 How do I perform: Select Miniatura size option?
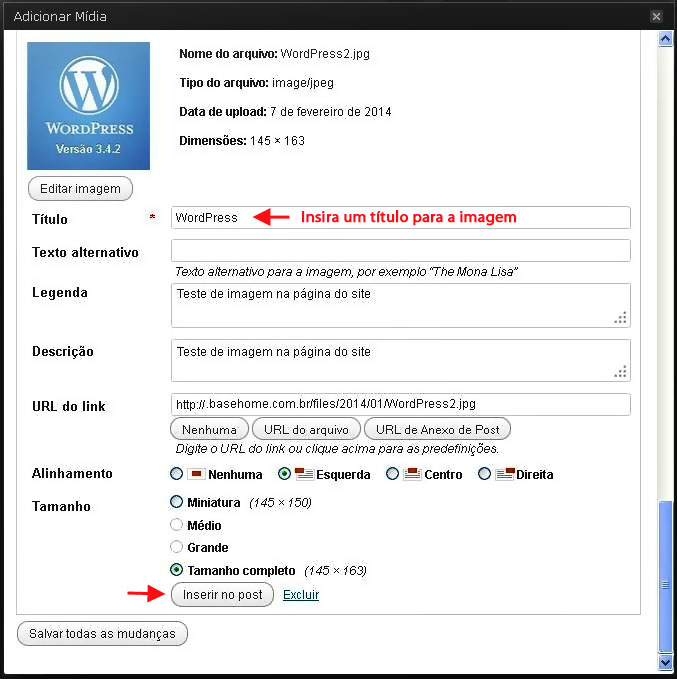(x=176, y=502)
